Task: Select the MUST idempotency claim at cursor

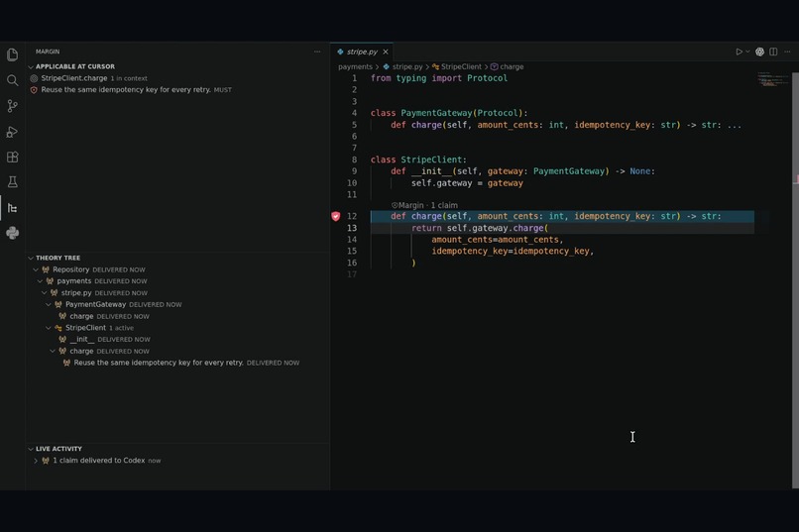Action: click(178, 90)
